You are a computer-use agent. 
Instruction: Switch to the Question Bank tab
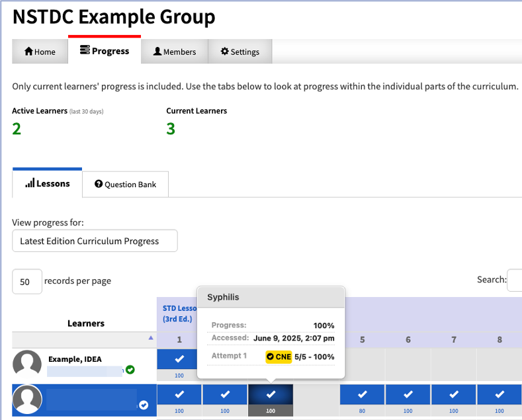pos(126,185)
